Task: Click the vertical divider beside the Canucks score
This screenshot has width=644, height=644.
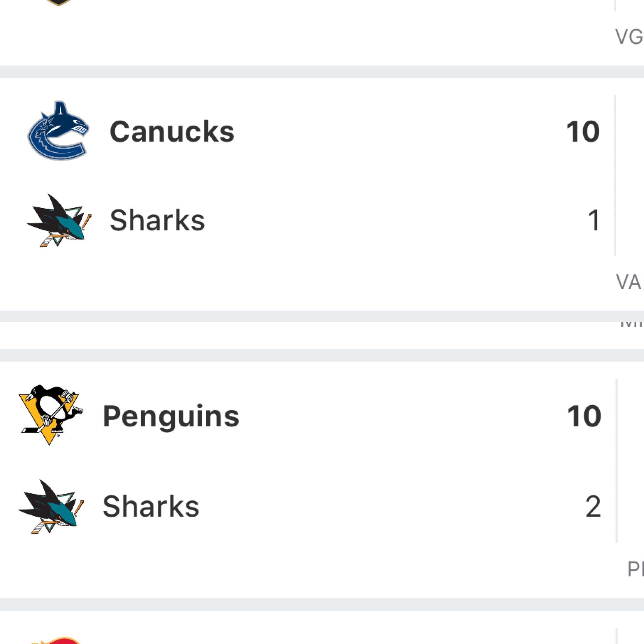Action: 615,175
